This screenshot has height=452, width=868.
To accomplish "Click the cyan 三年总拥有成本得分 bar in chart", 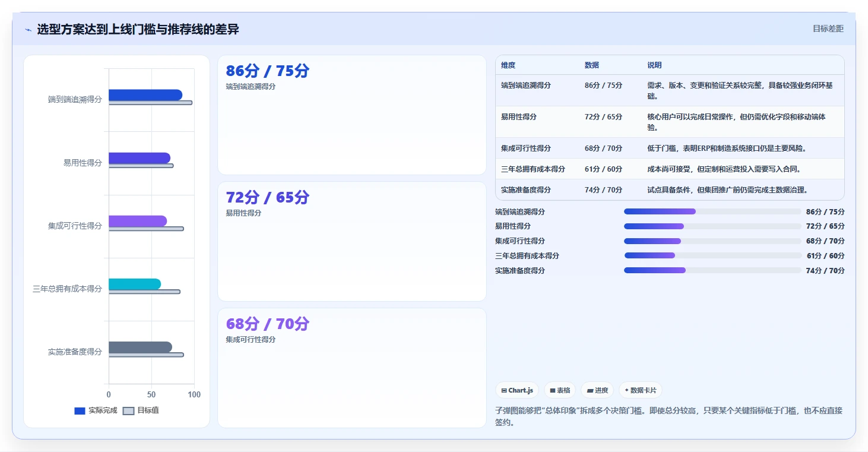I will 135,284.
